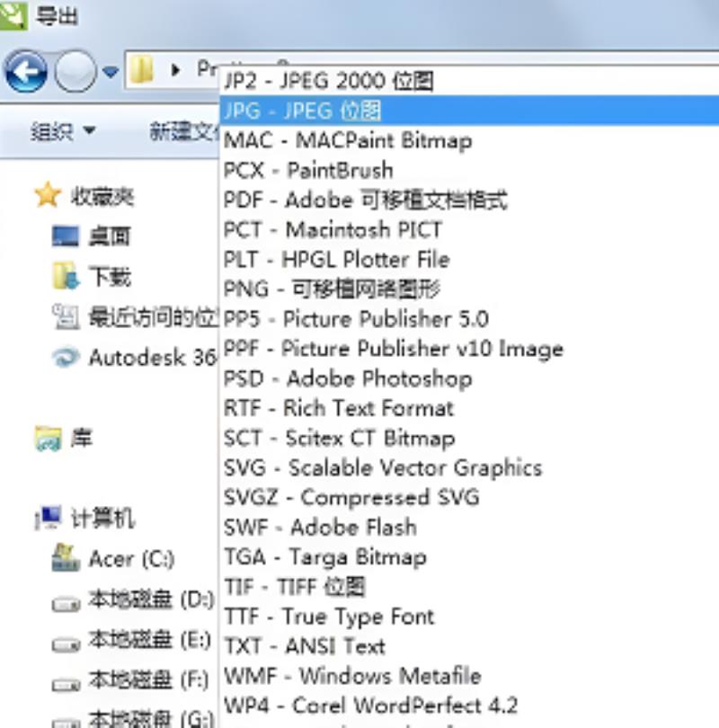Go to 桌面 in sidebar
The image size is (719, 728).
tap(110, 236)
